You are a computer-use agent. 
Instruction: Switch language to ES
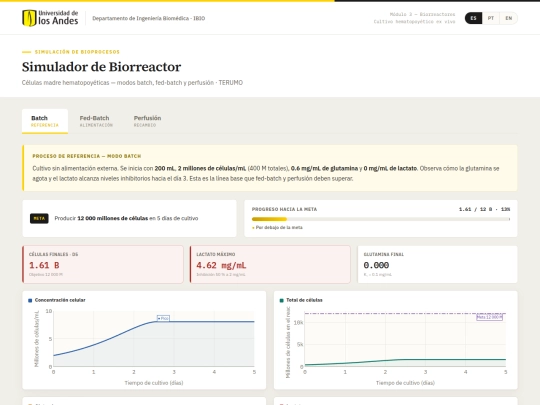pos(474,18)
